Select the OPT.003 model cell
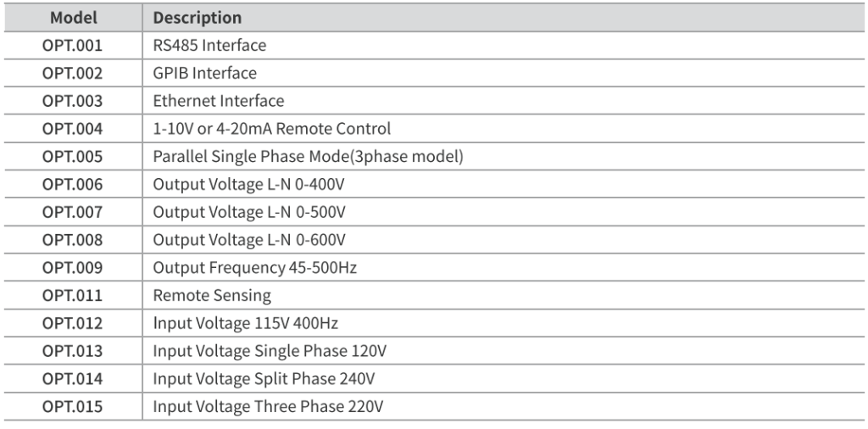The height and width of the screenshot is (429, 868). pos(72,101)
